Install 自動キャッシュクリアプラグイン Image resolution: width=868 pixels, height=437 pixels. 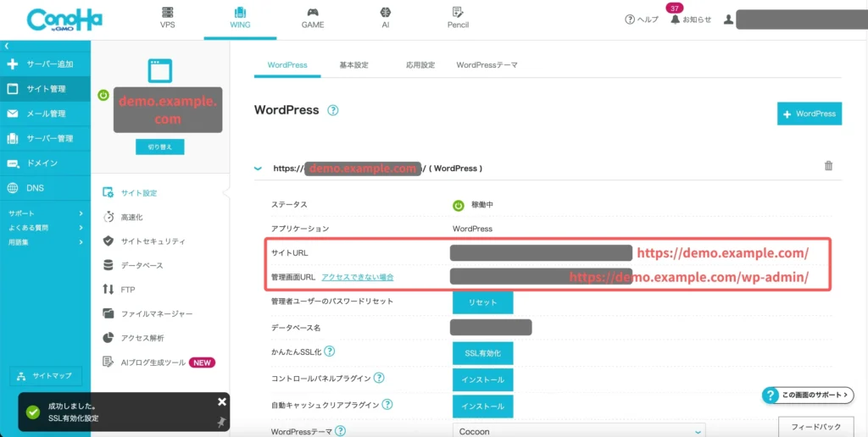[x=482, y=407]
